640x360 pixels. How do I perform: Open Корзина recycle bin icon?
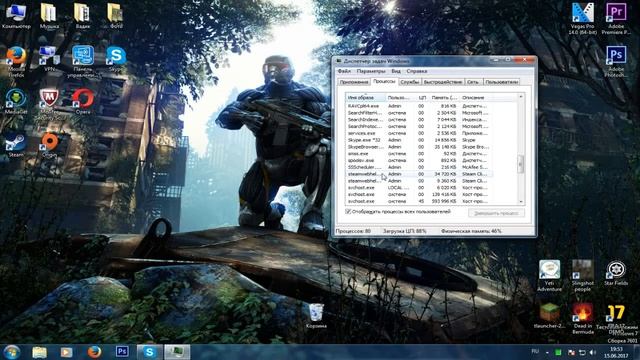click(x=316, y=316)
